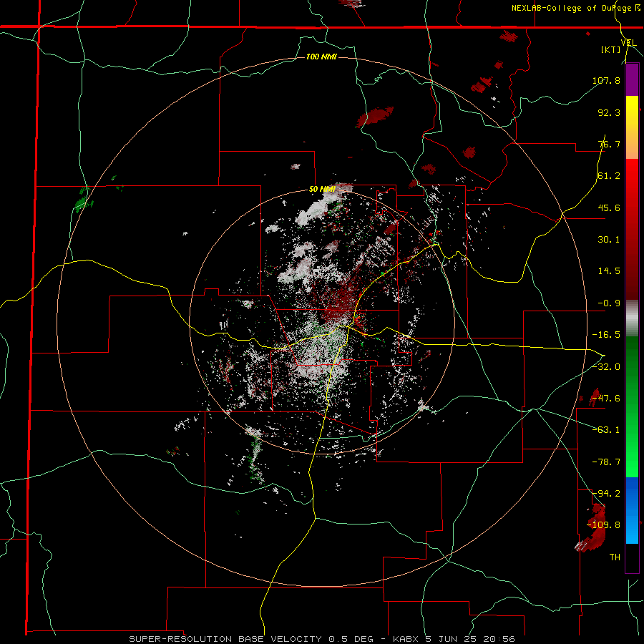The image size is (644, 644).
Task: Click the -78.7 legend value
Action: click(606, 462)
